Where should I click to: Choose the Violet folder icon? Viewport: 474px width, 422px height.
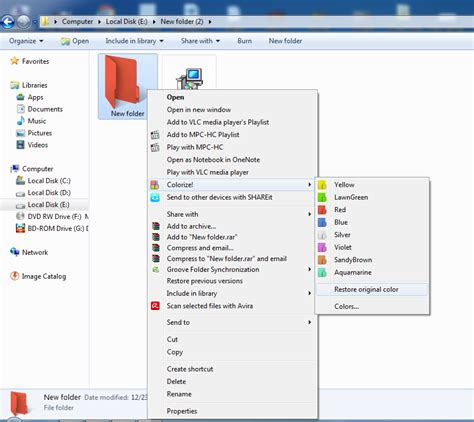click(x=322, y=247)
